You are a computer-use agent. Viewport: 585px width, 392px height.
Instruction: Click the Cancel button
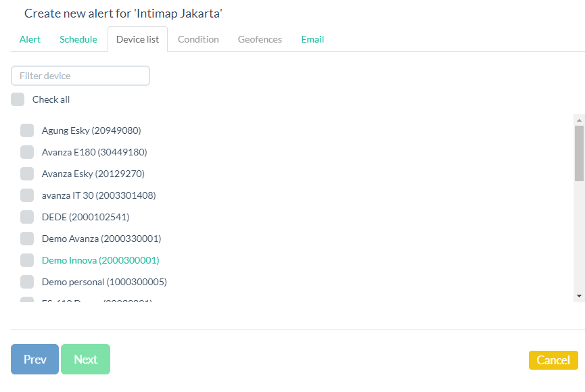pyautogui.click(x=553, y=360)
